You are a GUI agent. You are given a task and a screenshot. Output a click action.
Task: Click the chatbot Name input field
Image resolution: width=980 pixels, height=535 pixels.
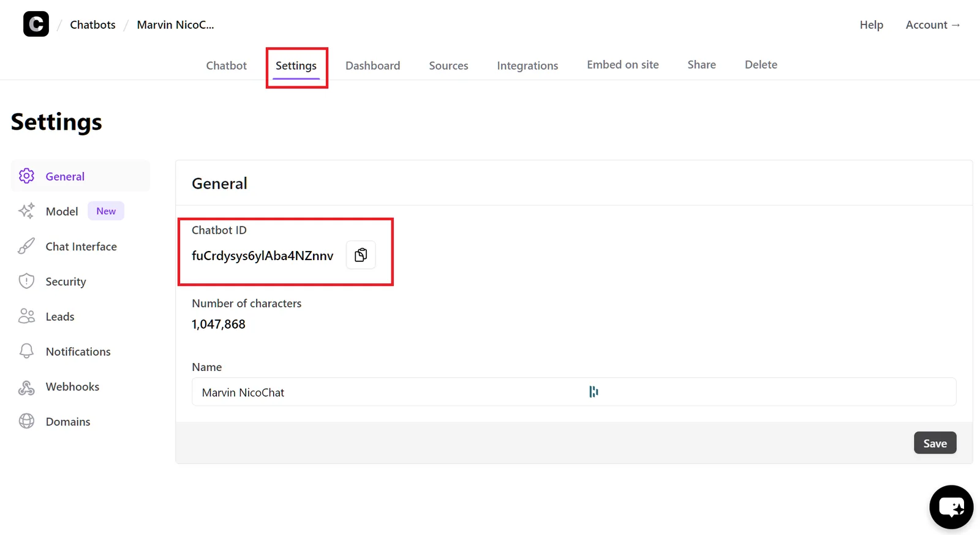[574, 392]
